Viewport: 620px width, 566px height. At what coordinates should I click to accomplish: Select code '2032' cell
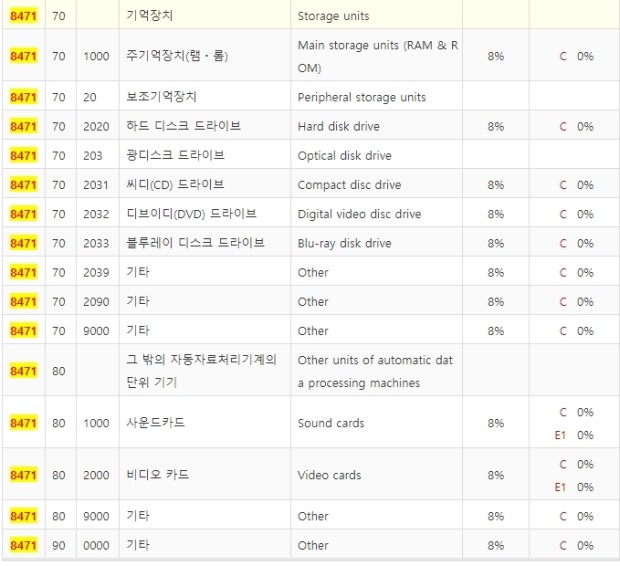click(96, 214)
